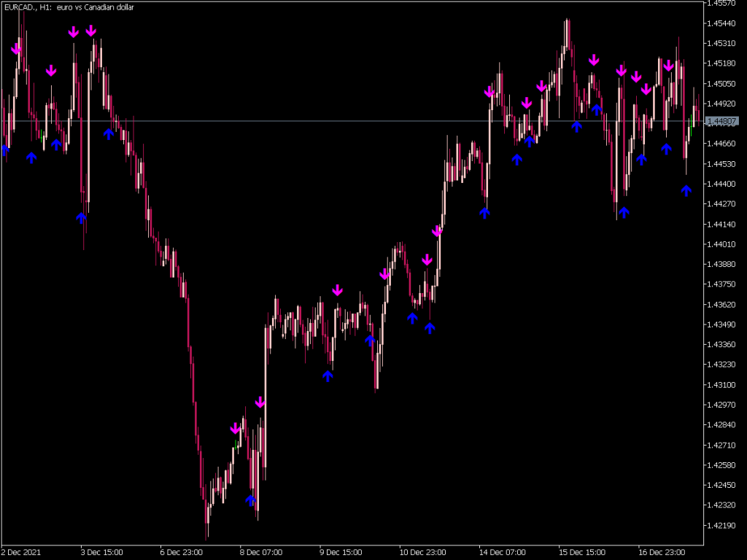Select the rightmost magenta down arrow
Image resolution: width=747 pixels, height=560 pixels.
[668, 66]
